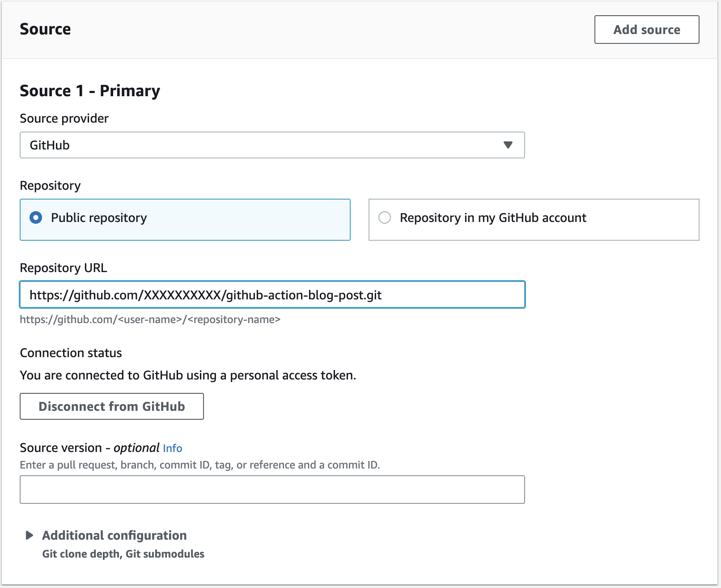Screen dimensions: 721x588
Task: Click the GitHub provider combo box
Action: click(271, 145)
